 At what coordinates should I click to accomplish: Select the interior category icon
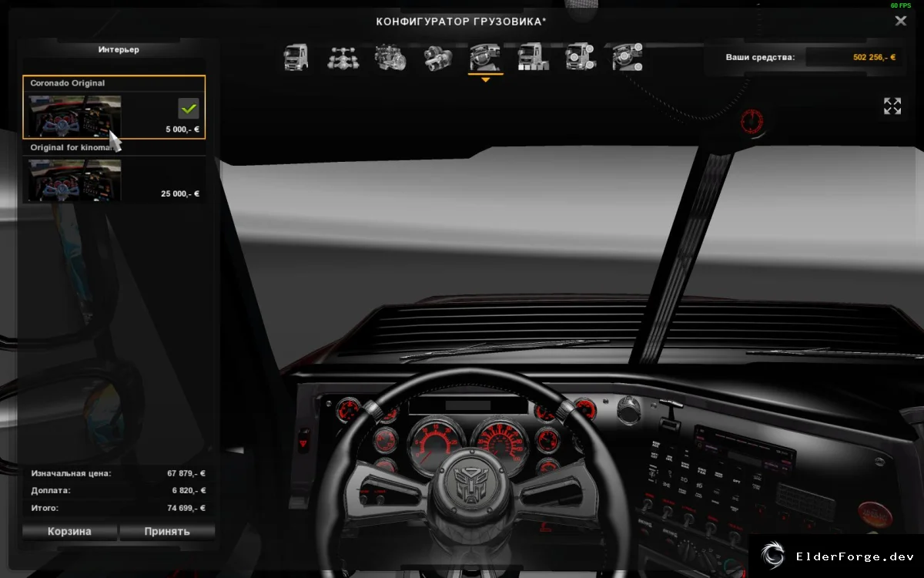pos(485,58)
